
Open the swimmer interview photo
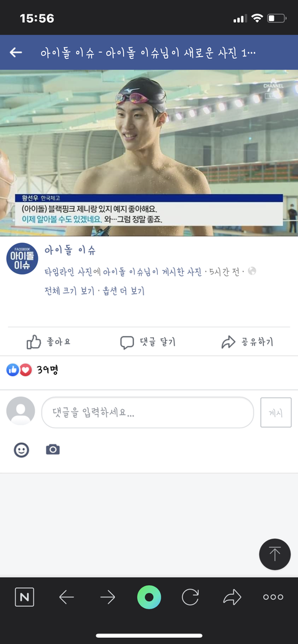coord(149,153)
